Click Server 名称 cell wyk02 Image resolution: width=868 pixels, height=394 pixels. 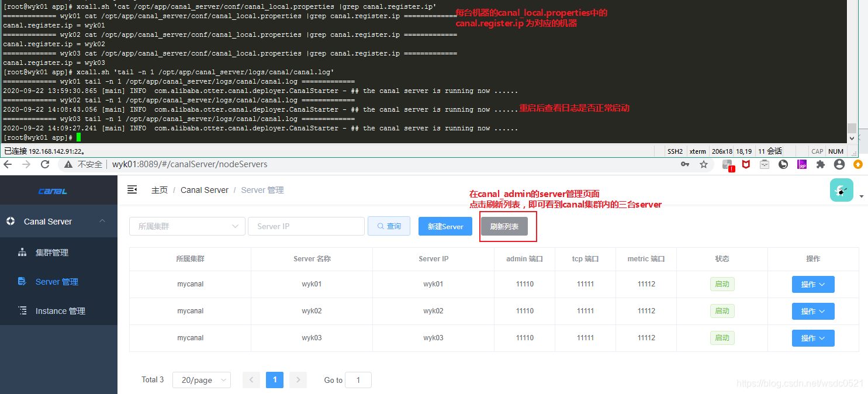point(312,311)
